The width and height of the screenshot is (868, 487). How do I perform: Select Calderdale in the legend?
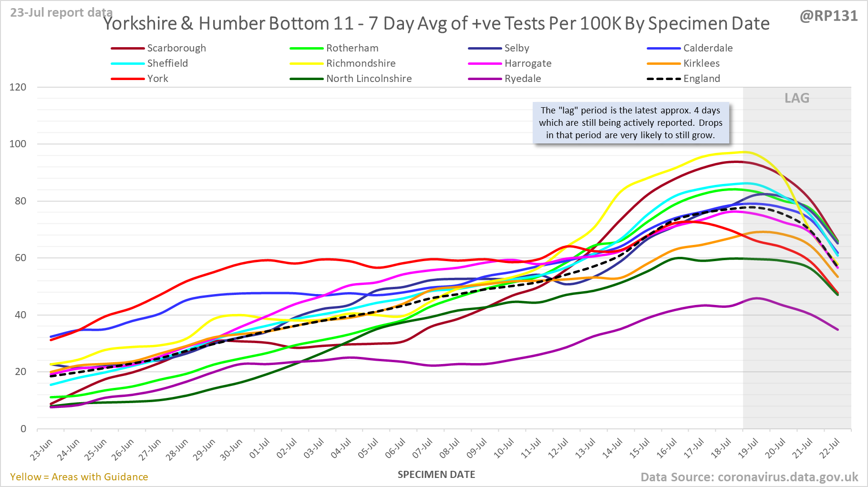coord(707,48)
